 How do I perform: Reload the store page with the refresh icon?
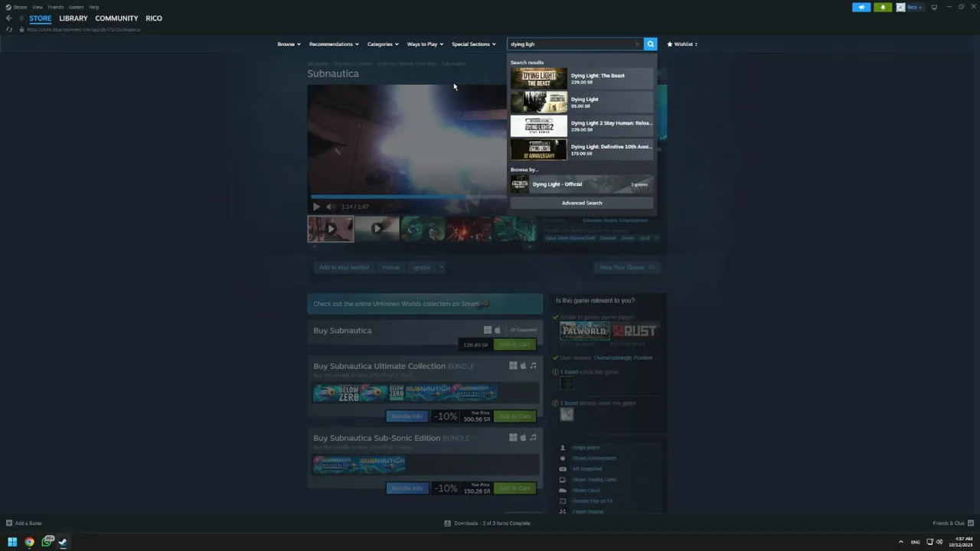click(9, 29)
